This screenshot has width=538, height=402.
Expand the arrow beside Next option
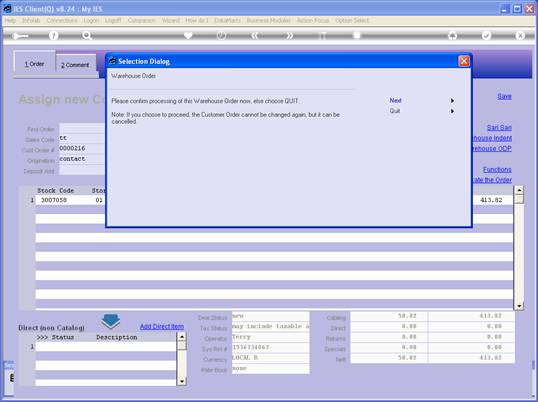pos(452,100)
